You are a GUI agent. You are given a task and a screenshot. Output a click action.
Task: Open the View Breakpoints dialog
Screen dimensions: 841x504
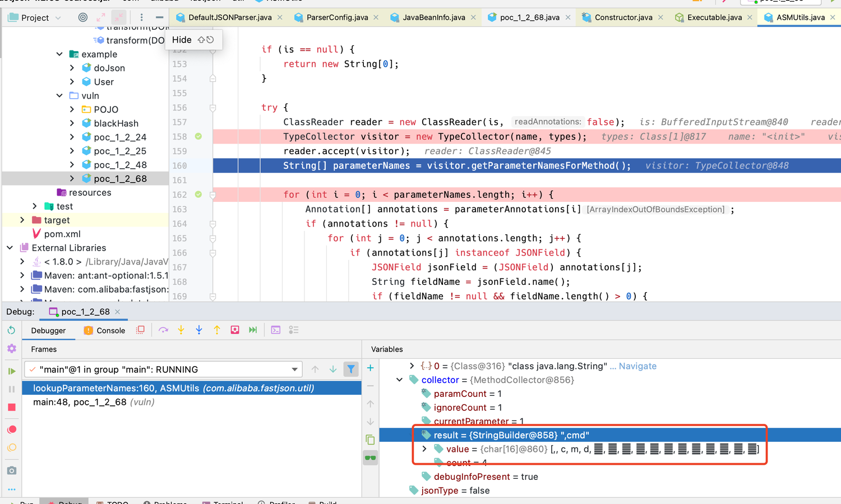pyautogui.click(x=11, y=429)
